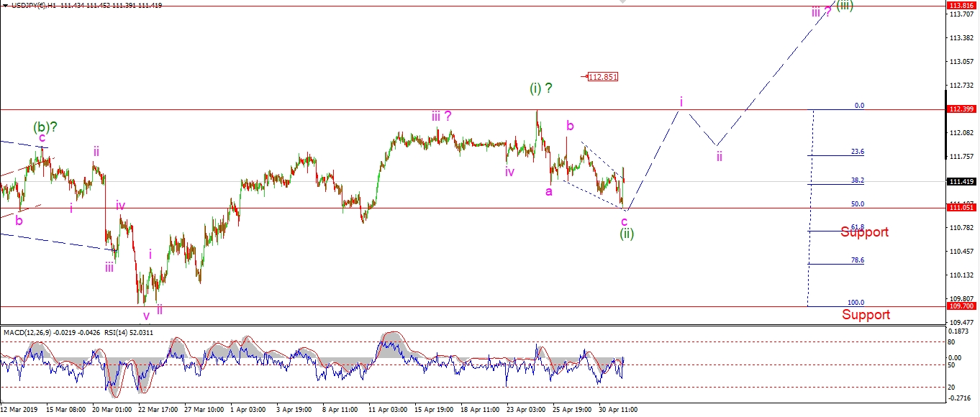Select the green (i) ? wave label
The height and width of the screenshot is (417, 980).
(x=541, y=88)
